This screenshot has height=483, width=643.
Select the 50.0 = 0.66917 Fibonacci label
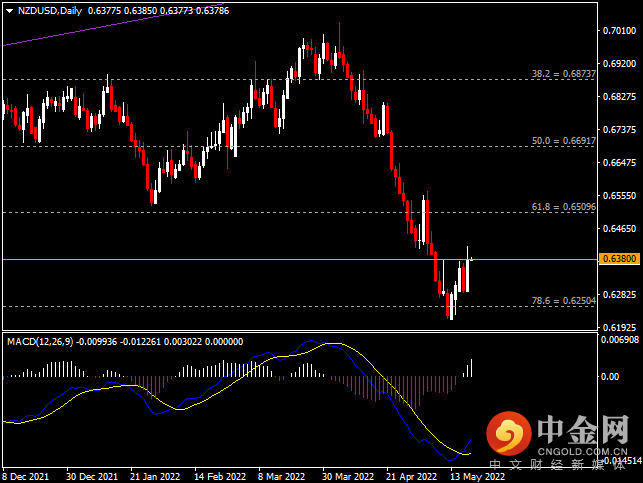(564, 142)
